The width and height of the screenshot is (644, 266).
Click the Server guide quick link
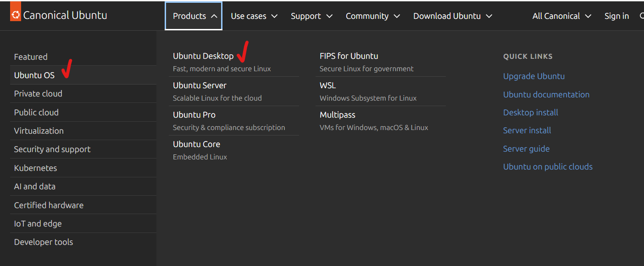tap(526, 149)
